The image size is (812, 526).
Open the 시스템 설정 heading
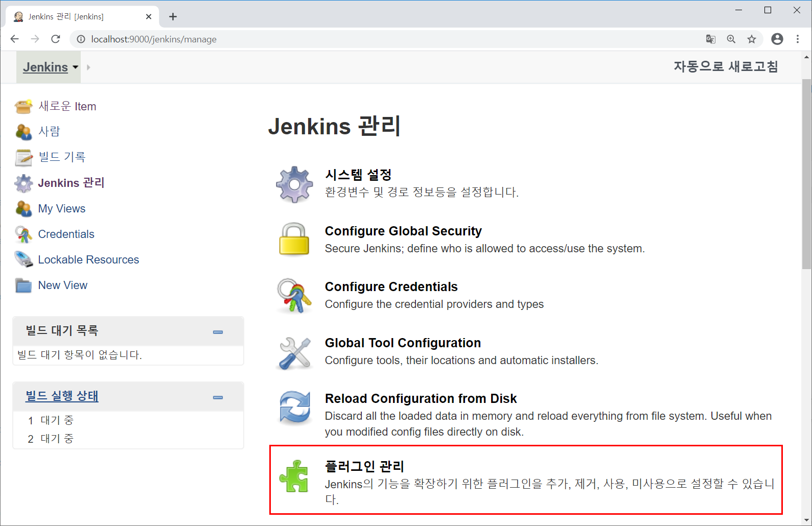(x=358, y=175)
